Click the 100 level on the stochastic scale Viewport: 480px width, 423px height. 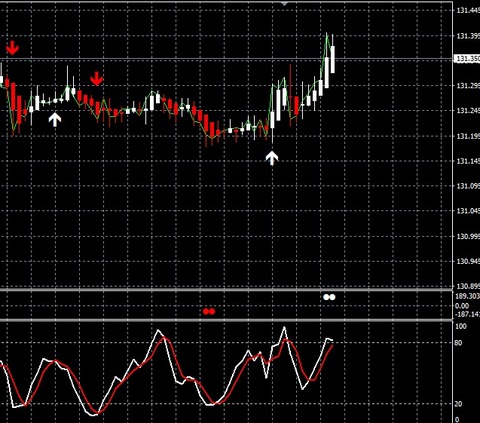point(461,326)
